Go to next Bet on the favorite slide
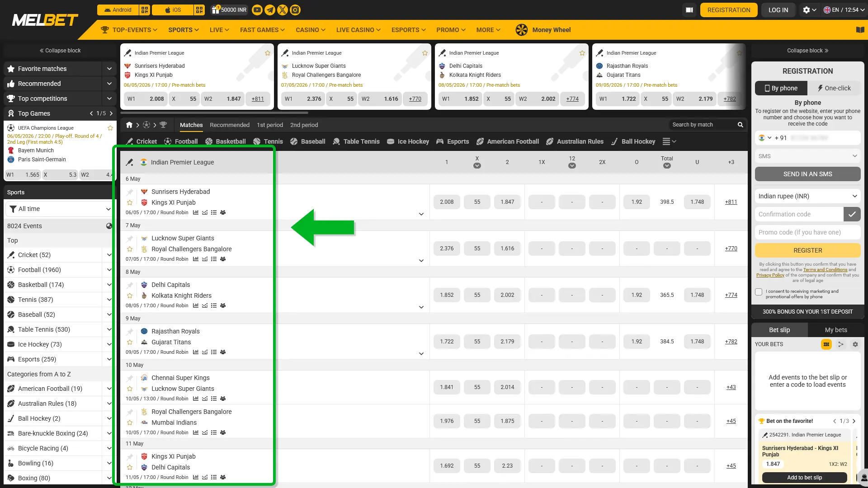Image resolution: width=868 pixels, height=488 pixels. point(854,421)
